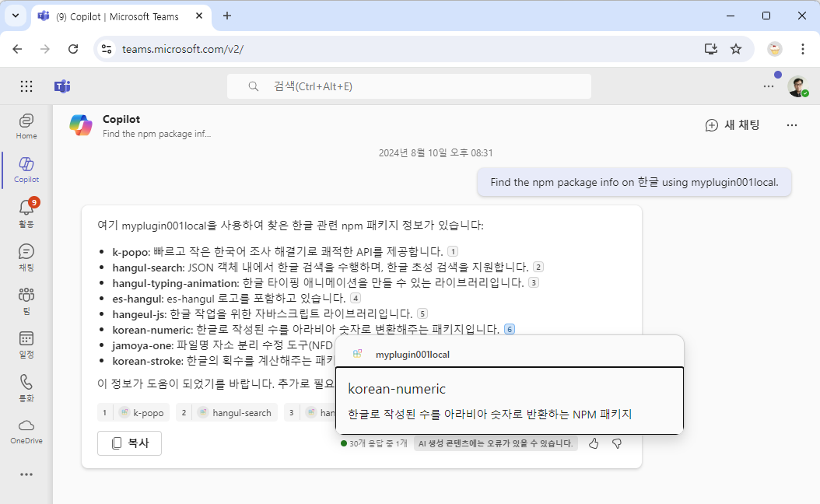This screenshot has height=504, width=820.
Task: Open the 일정 calendar section
Action: tap(26, 344)
